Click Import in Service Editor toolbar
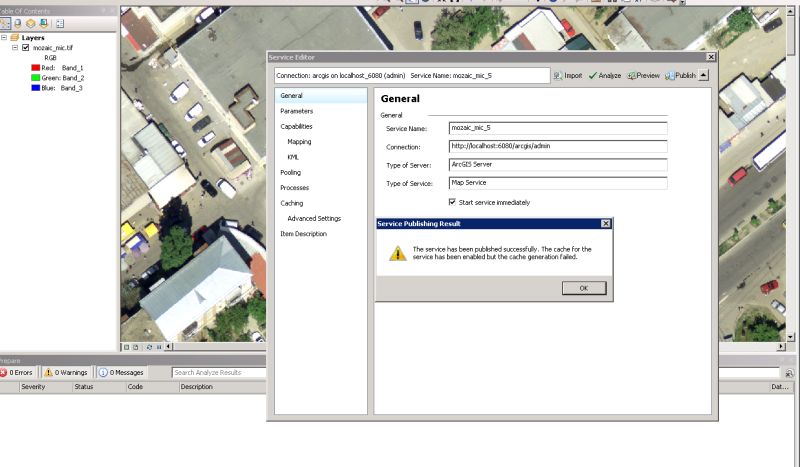The height and width of the screenshot is (467, 800). pyautogui.click(x=568, y=76)
